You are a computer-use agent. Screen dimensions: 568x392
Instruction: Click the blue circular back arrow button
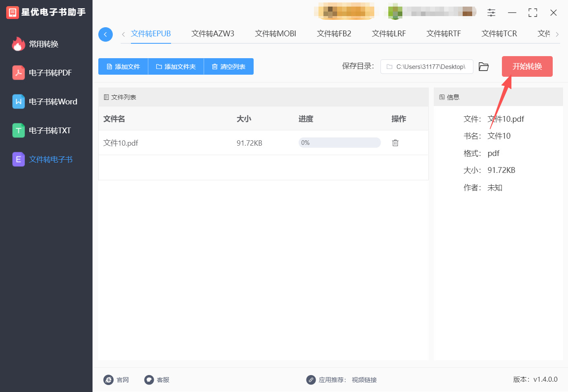pyautogui.click(x=105, y=34)
